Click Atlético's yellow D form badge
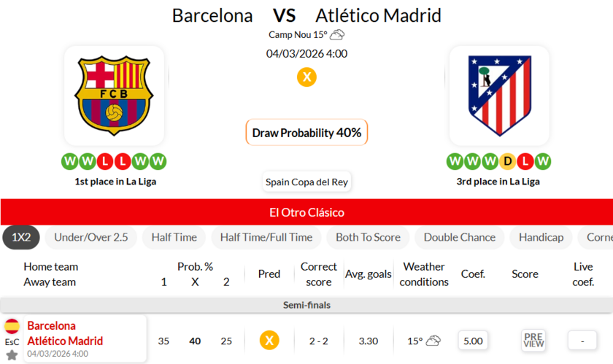This screenshot has height=364, width=613. coord(509,161)
